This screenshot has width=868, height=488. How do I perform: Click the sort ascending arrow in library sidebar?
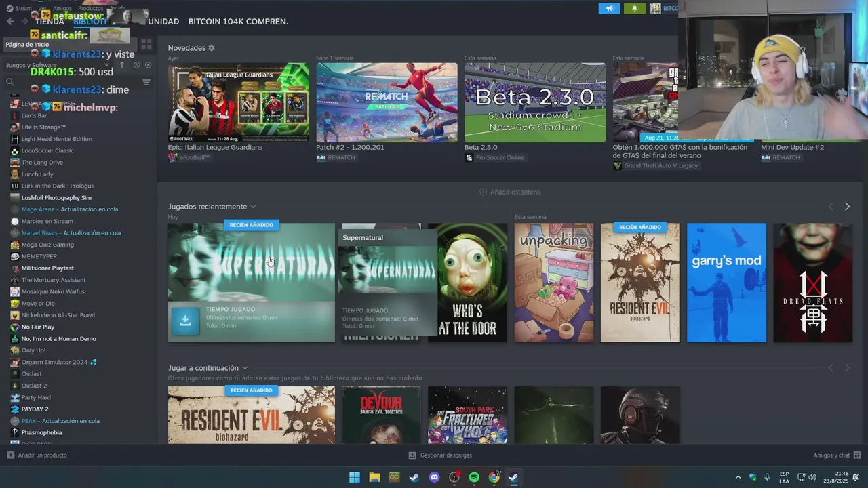point(122,65)
